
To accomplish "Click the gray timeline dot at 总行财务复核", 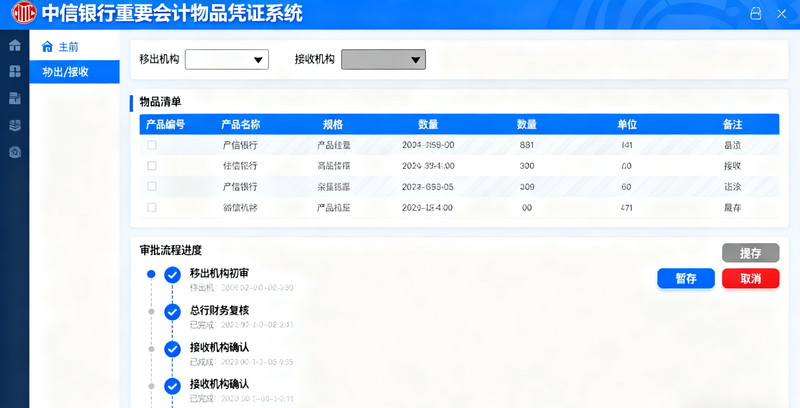I will pyautogui.click(x=151, y=312).
